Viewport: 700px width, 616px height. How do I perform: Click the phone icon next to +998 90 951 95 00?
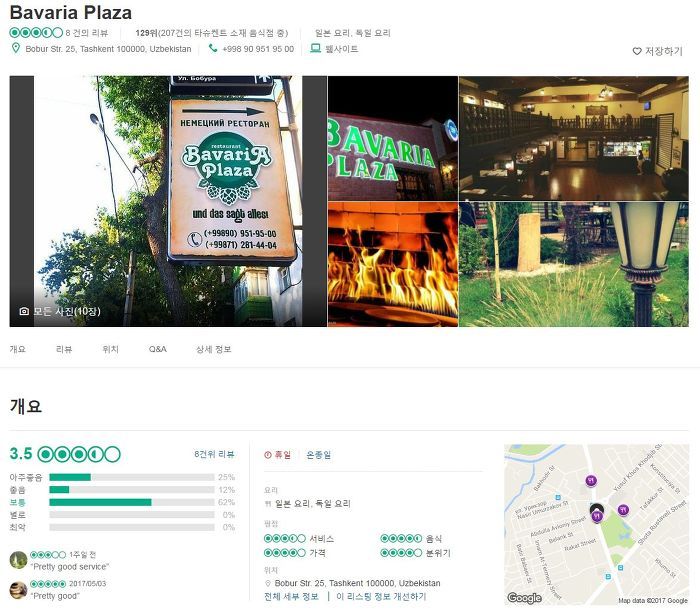click(213, 48)
